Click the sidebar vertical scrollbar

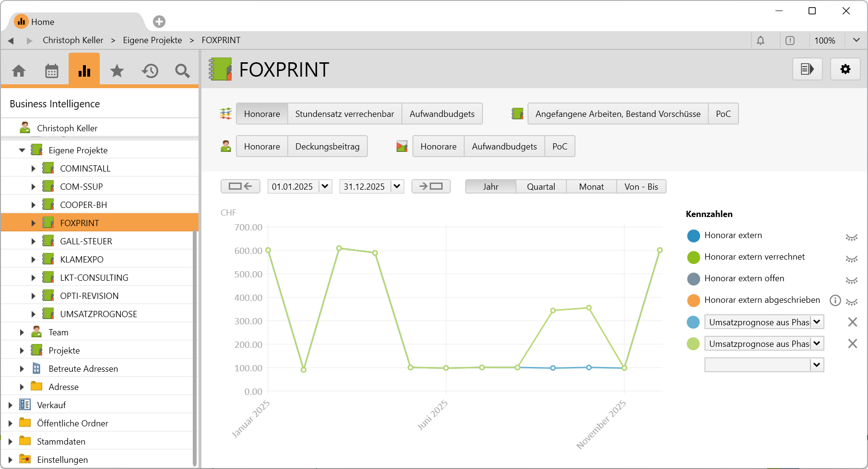[195, 348]
